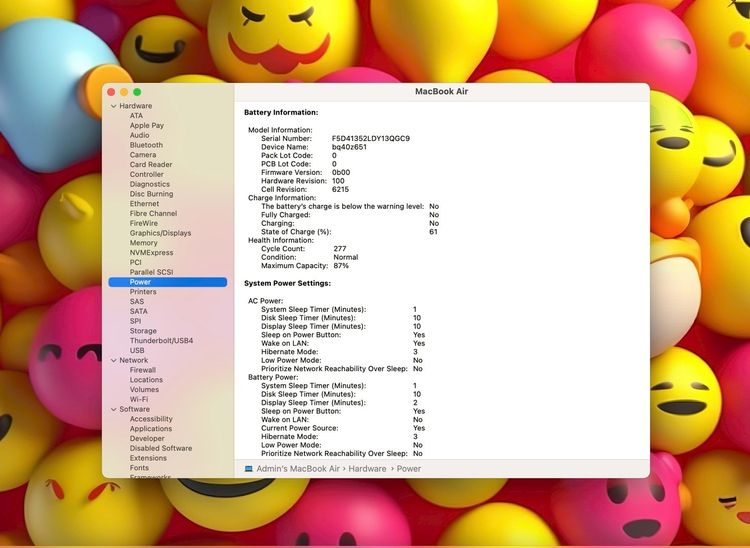Screen dimensions: 750x548
Task: Click State of Charge value 61
Action: 433,232
